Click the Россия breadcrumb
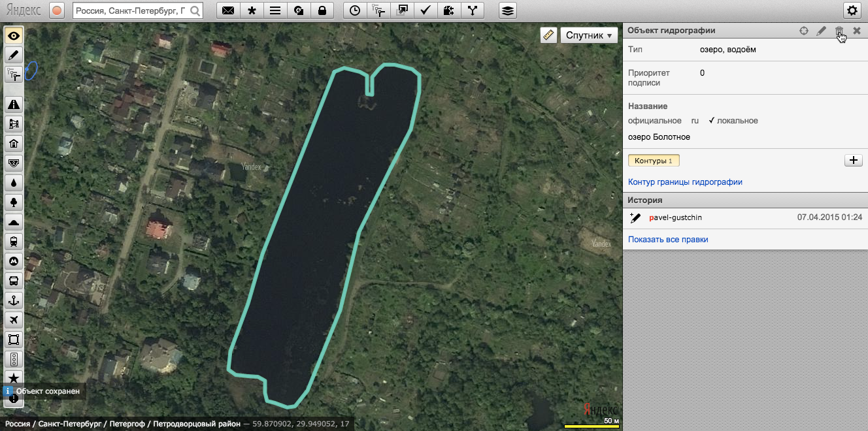 click(x=18, y=424)
